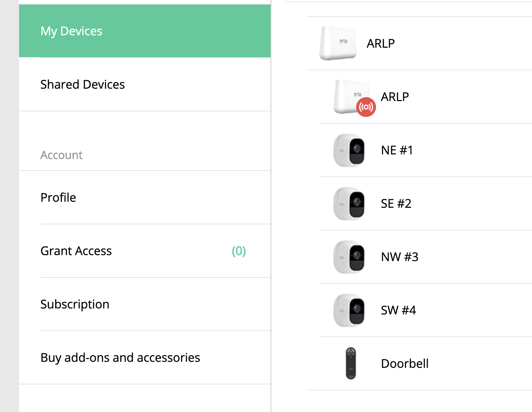
Task: Open settings for the Doorbell
Action: (x=405, y=364)
